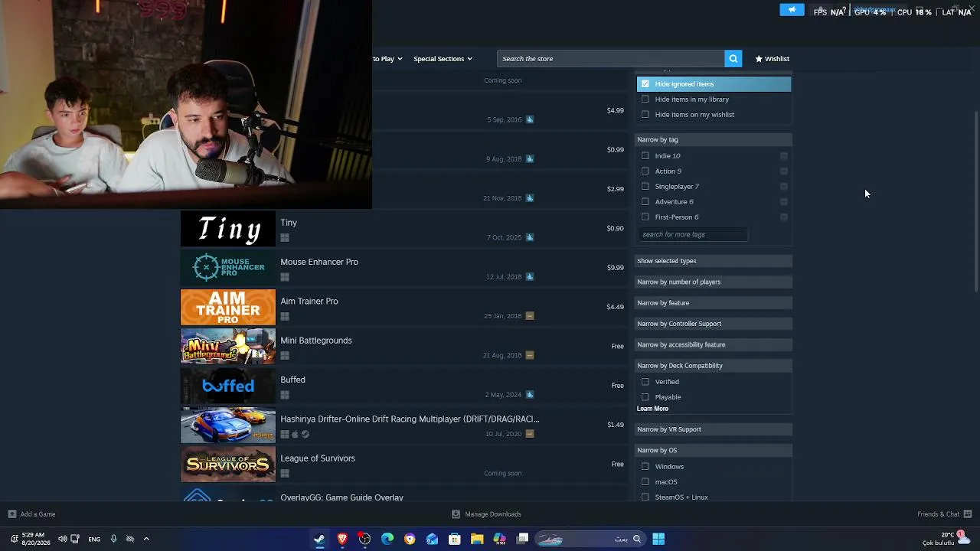Open the ENG language switcher
980x551 pixels.
94,540
